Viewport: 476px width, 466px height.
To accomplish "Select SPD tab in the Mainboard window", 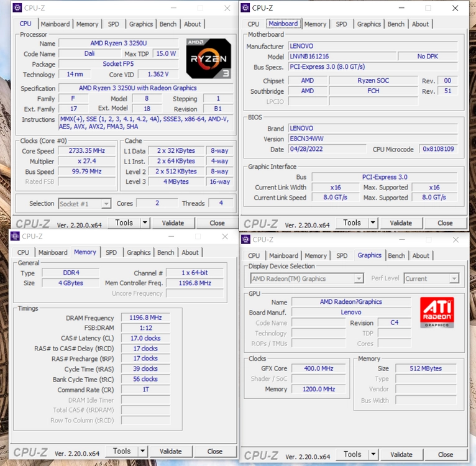I will tap(341, 24).
